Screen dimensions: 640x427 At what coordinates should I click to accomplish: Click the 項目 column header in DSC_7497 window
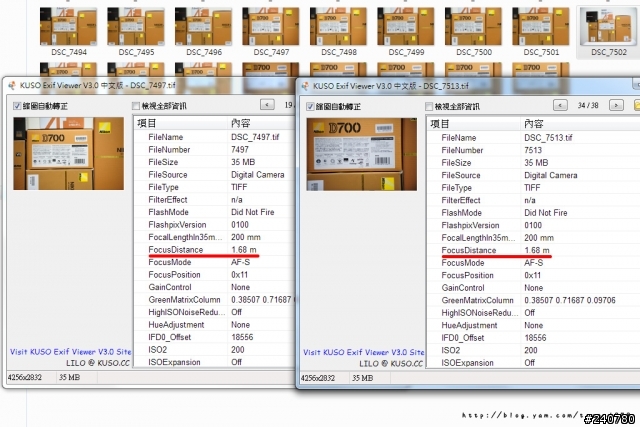click(x=181, y=123)
